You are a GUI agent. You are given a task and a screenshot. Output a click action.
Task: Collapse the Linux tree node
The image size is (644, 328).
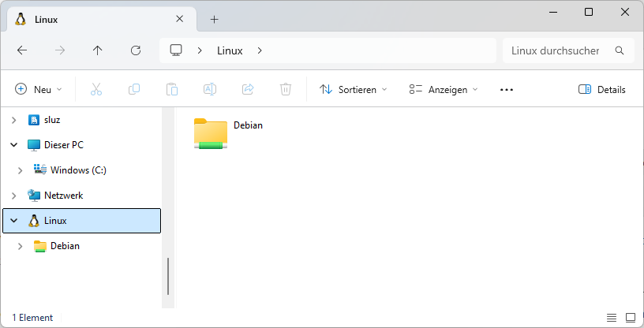pyautogui.click(x=14, y=221)
